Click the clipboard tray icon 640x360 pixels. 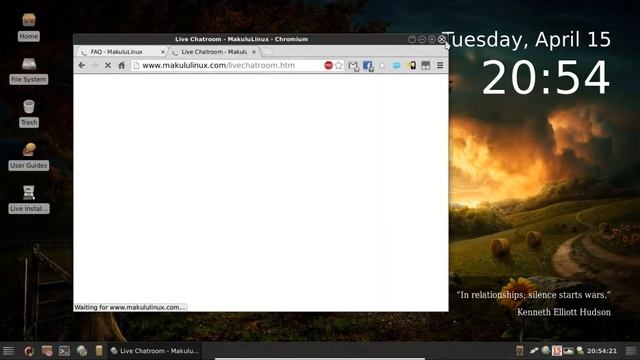(519, 351)
